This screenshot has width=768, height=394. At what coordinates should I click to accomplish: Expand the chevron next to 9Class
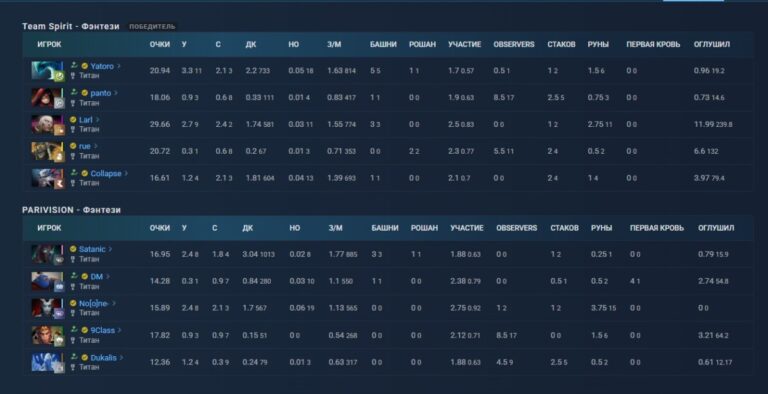[x=120, y=331]
